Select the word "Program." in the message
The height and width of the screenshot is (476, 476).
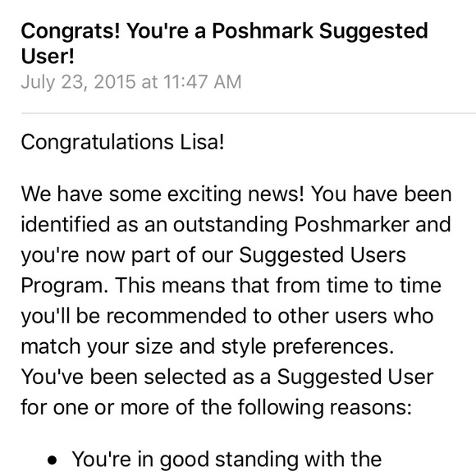click(x=65, y=286)
